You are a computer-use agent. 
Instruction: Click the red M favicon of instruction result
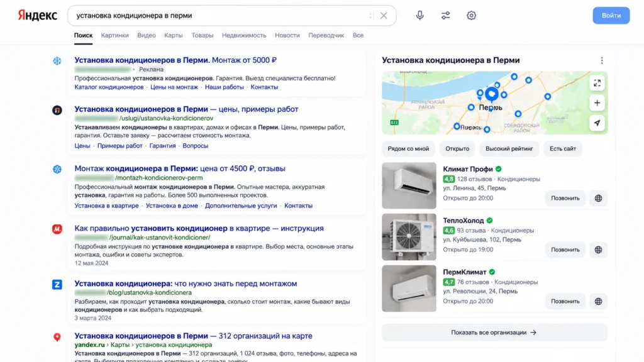[57, 229]
